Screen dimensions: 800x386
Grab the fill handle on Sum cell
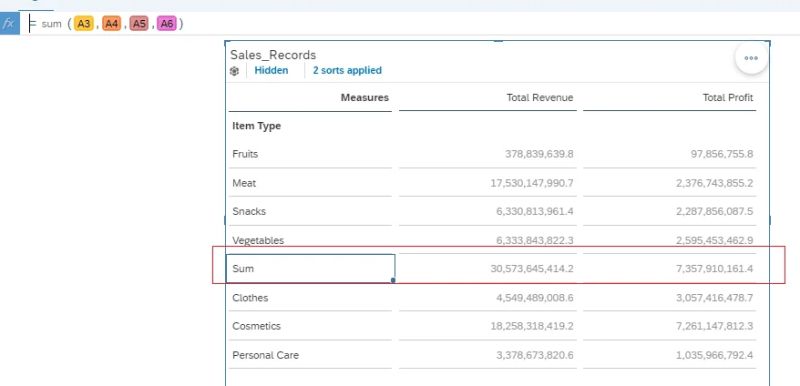(x=393, y=280)
